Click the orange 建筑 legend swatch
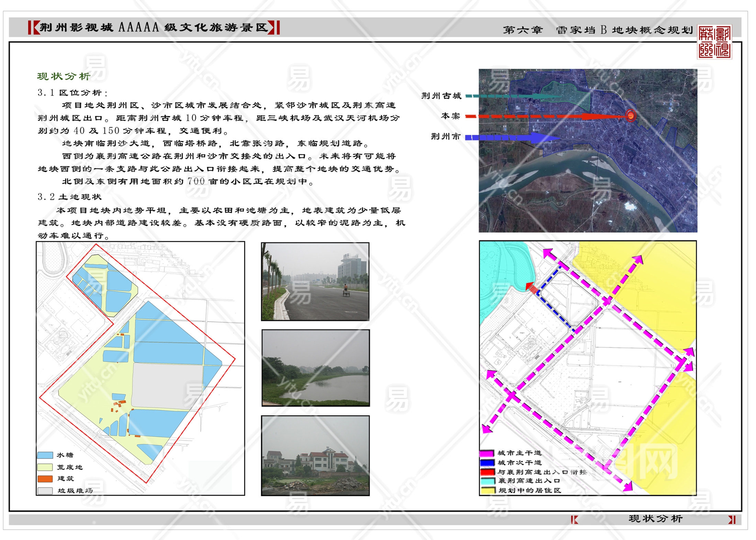Viewport: 756px width, 540px height. click(45, 478)
